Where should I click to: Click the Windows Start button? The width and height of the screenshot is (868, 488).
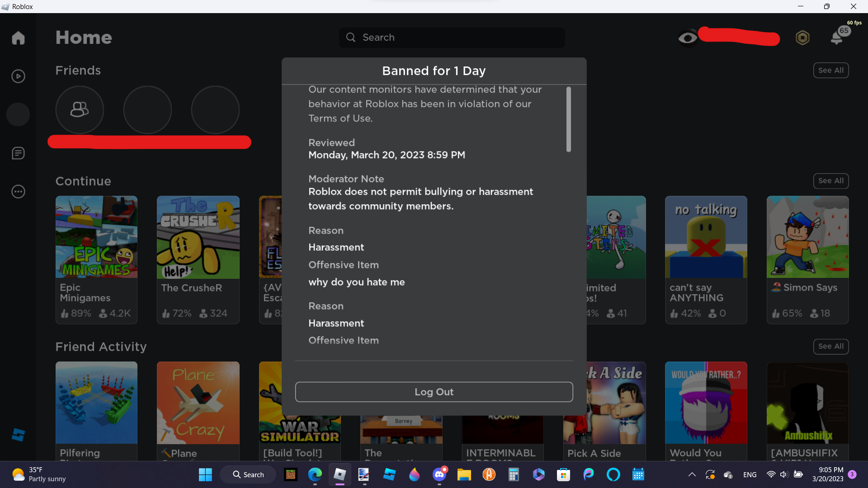(205, 474)
